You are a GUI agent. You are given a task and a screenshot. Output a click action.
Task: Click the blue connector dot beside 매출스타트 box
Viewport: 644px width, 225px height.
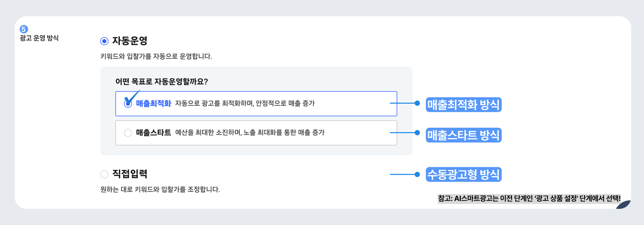coord(417,132)
